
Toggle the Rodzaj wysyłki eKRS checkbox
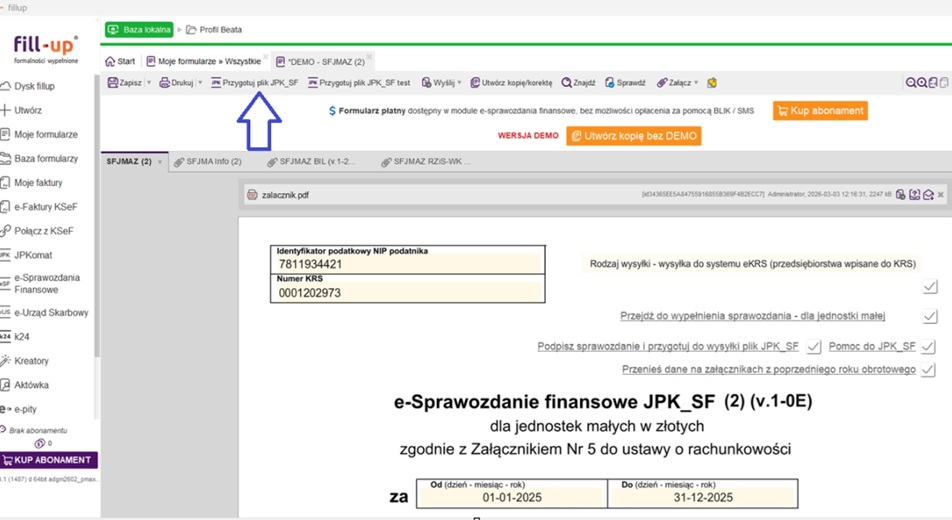[930, 287]
